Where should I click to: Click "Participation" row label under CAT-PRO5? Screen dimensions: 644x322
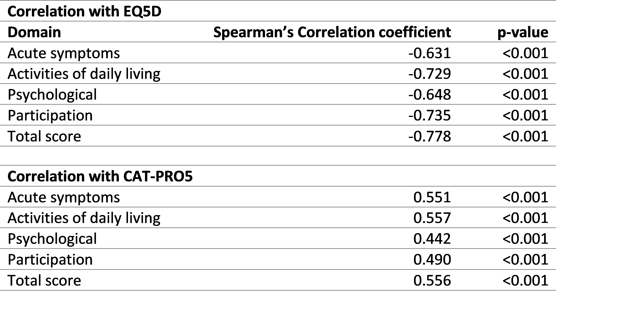point(50,260)
